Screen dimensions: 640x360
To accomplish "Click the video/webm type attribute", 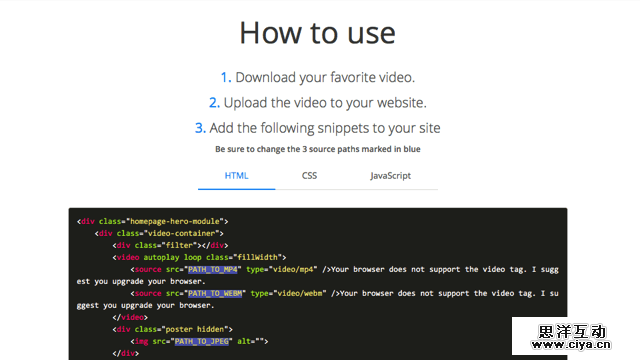I will (289, 293).
